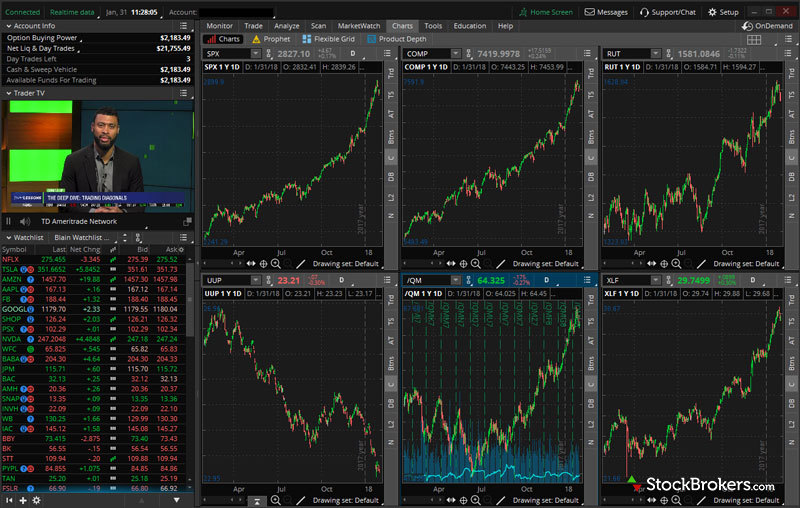
Task: Click the RUT symbol link chain icon
Action: (x=669, y=54)
